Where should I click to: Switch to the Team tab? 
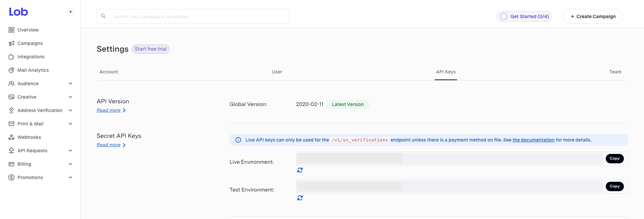point(615,72)
